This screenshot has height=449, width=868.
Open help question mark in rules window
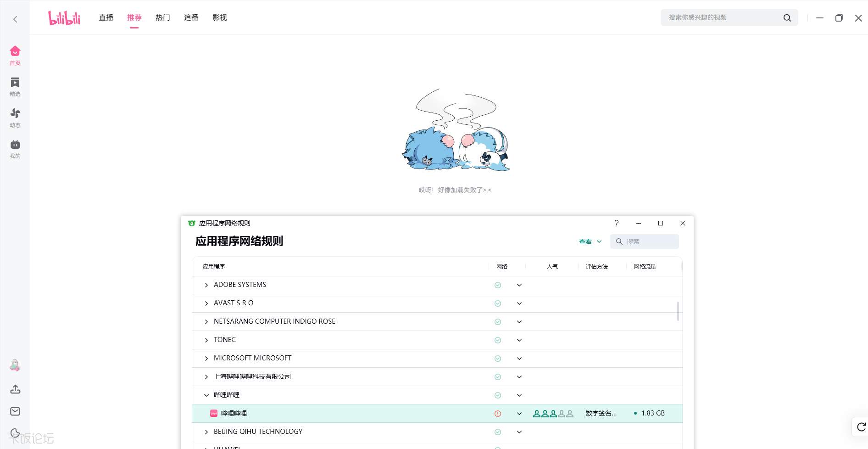(617, 223)
